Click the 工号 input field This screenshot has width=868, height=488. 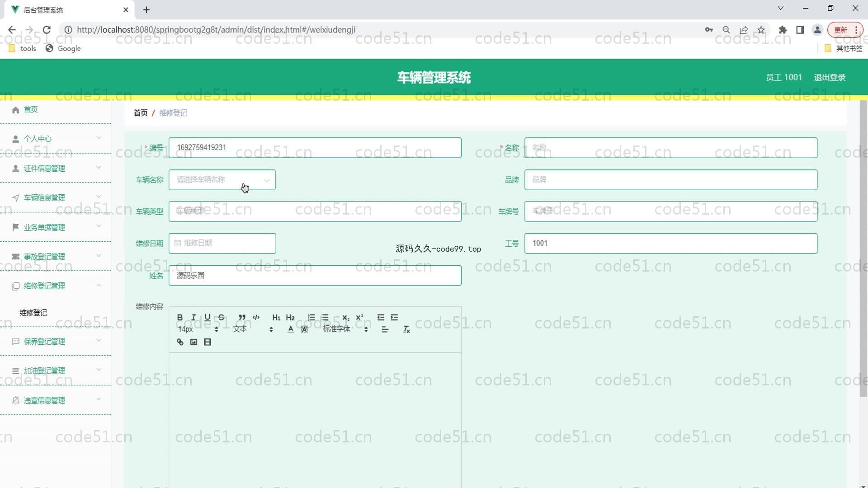670,243
